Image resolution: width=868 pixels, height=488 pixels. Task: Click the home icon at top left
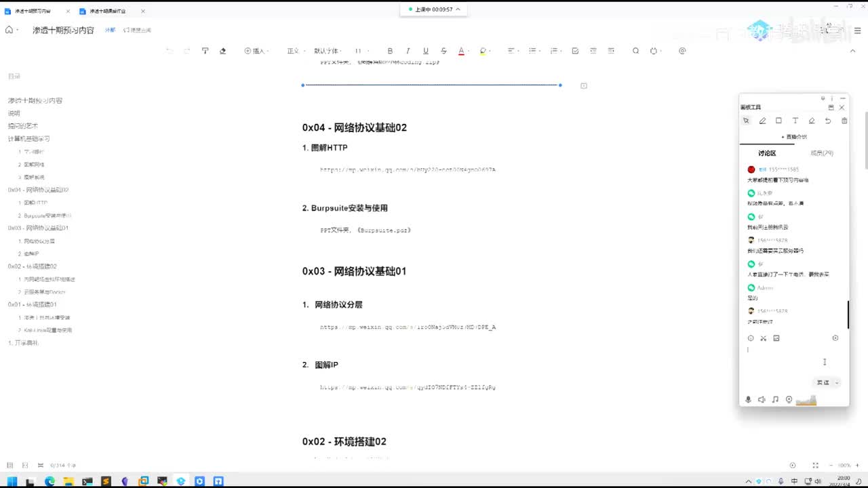click(9, 30)
